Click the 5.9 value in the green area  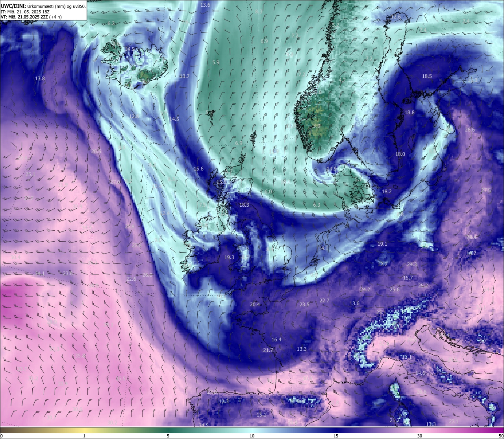216,63
